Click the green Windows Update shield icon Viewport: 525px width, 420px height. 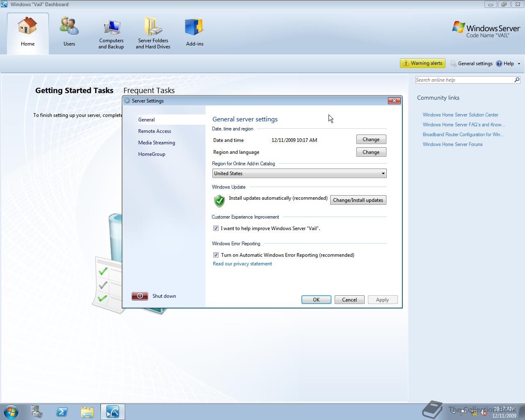[x=219, y=201]
